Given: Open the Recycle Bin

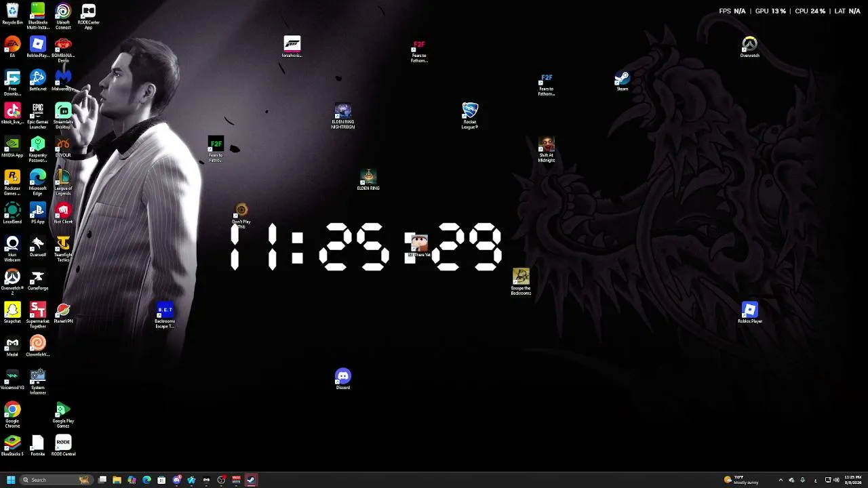Looking at the screenshot, I should pos(12,14).
